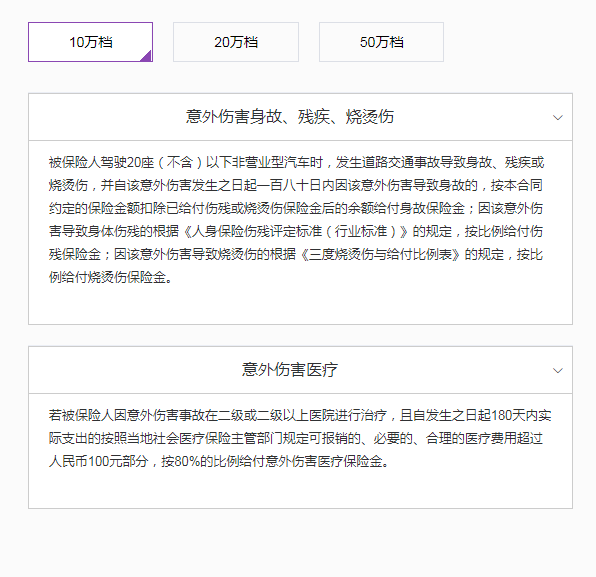
Task: Click the 意外伤害医疗 header title
Action: [290, 370]
